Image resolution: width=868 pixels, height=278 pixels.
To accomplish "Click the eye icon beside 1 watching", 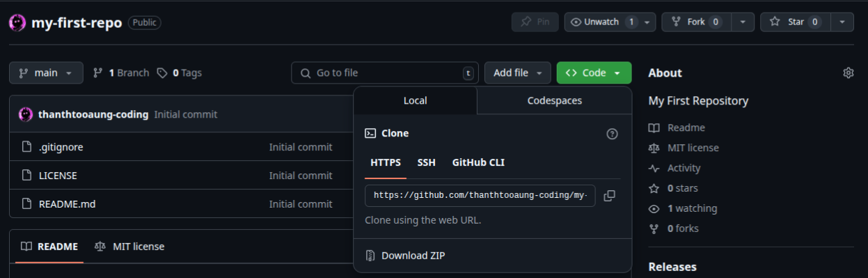I will click(654, 209).
